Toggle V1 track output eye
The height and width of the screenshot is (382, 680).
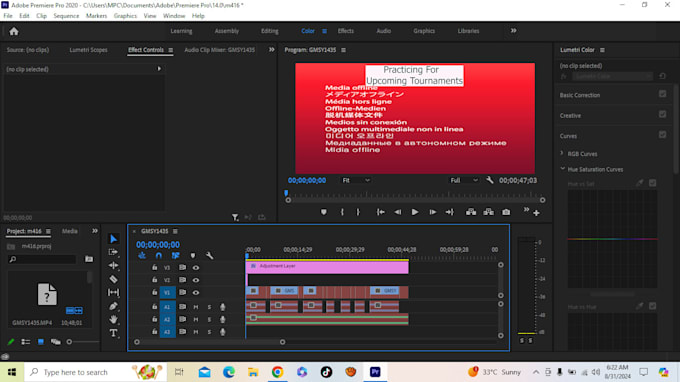tap(196, 293)
